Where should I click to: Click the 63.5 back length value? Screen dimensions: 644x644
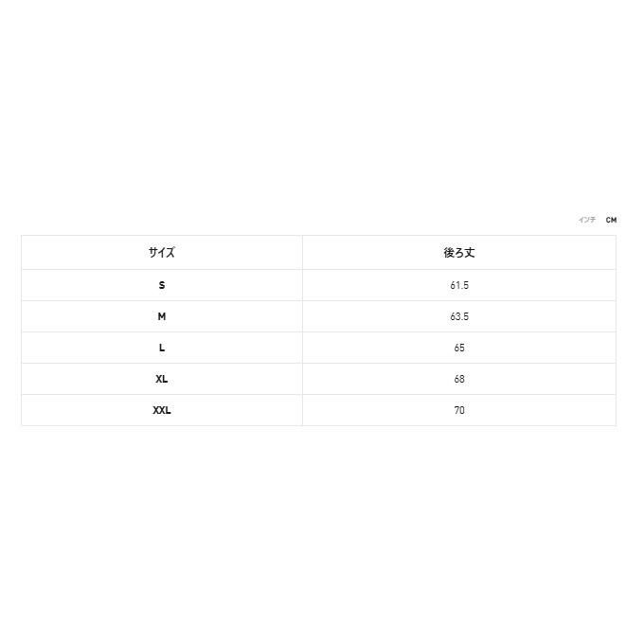pyautogui.click(x=459, y=316)
